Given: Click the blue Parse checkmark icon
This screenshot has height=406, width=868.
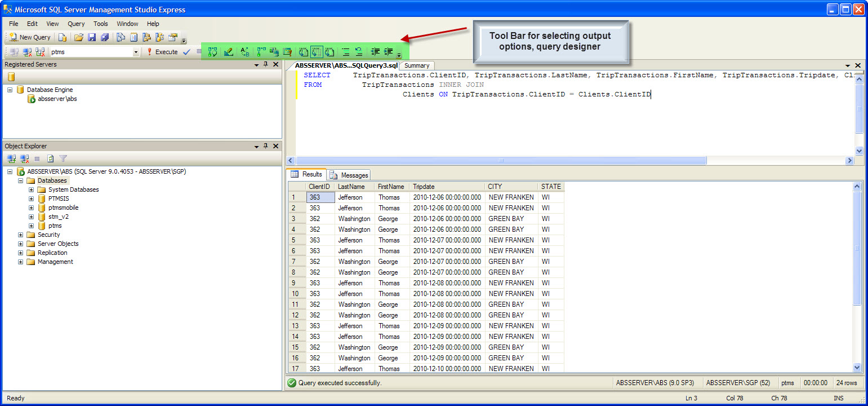Looking at the screenshot, I should coord(186,52).
